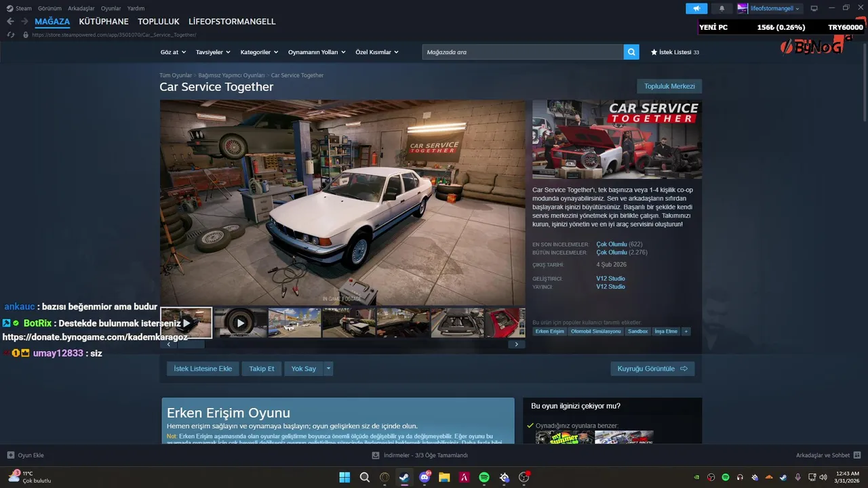Reload the store page
Viewport: 868px width, 488px height.
[x=10, y=35]
